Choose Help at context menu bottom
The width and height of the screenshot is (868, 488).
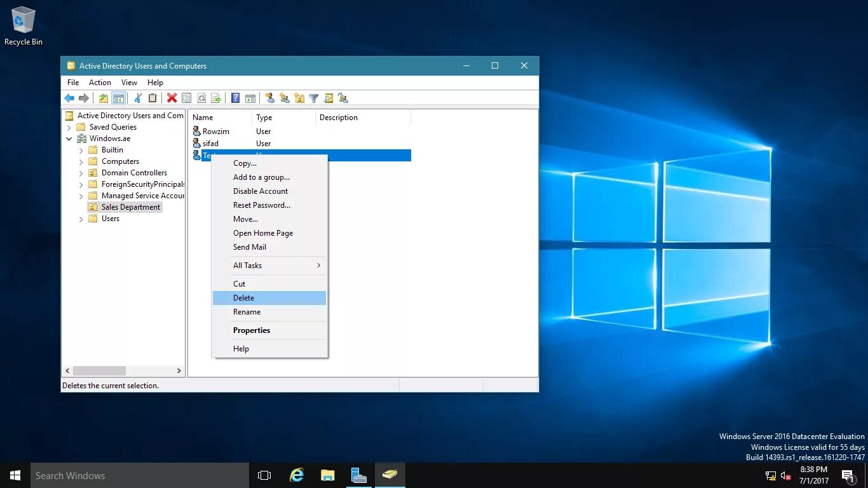(x=269, y=349)
